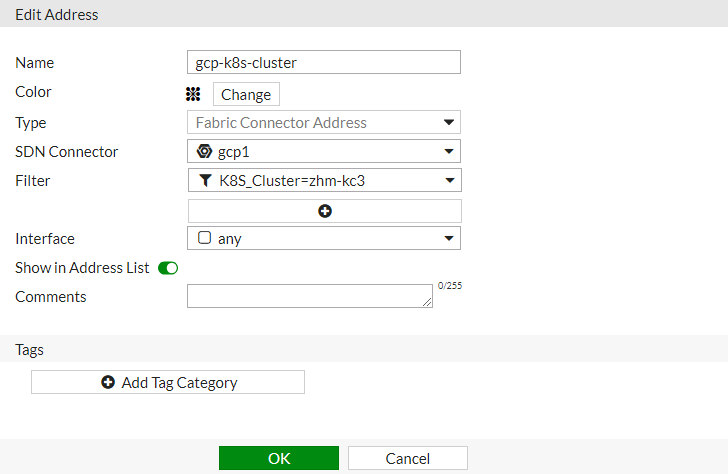
Task: Click the 0/255 character counter
Action: click(x=450, y=286)
